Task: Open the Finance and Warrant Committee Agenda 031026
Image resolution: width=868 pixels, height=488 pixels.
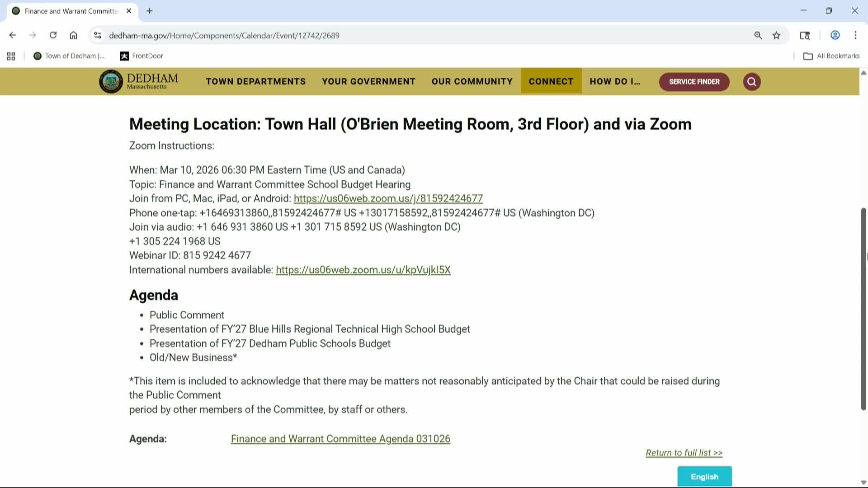Action: point(340,438)
